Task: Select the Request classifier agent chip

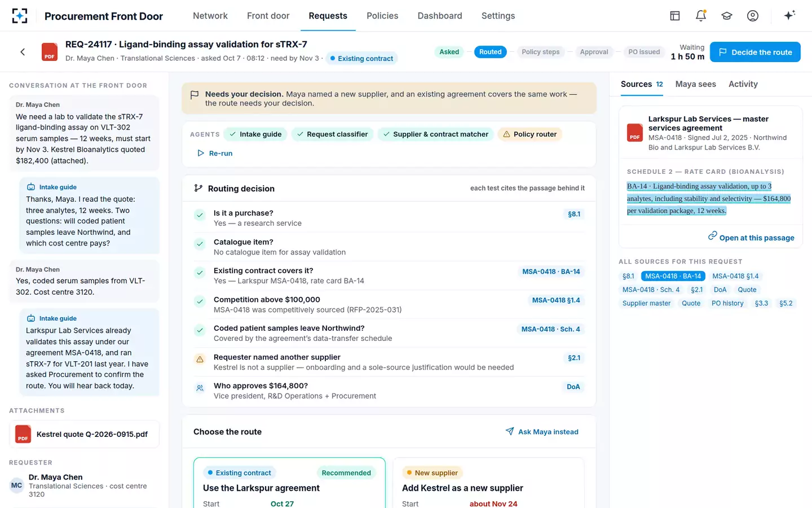Action: (332, 134)
